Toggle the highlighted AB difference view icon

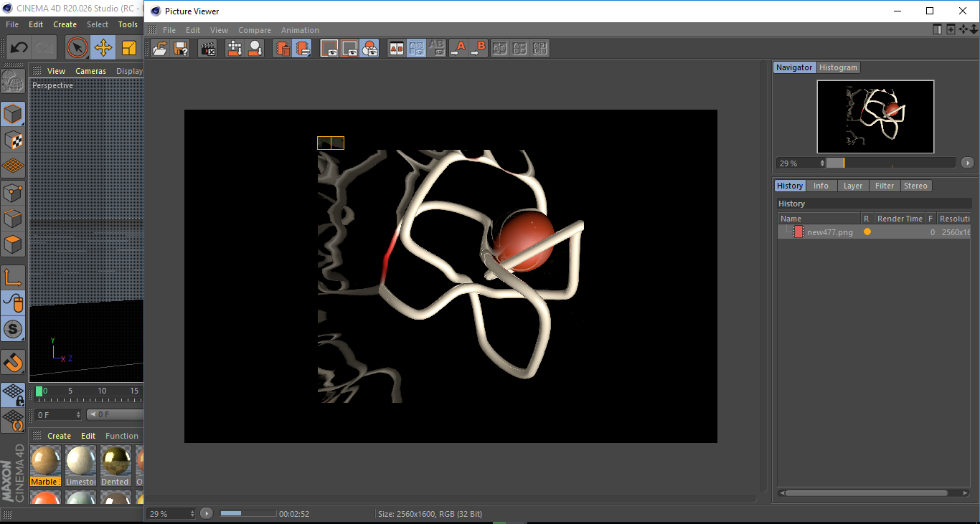[417, 48]
